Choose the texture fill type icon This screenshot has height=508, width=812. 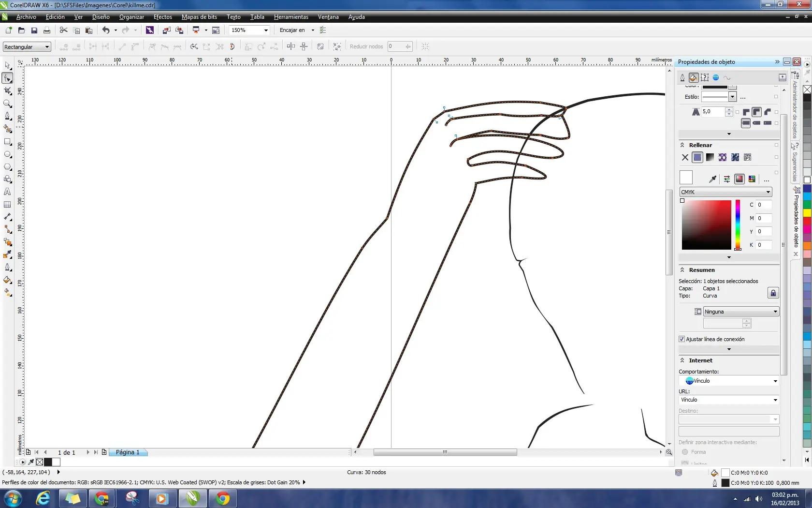click(x=735, y=157)
